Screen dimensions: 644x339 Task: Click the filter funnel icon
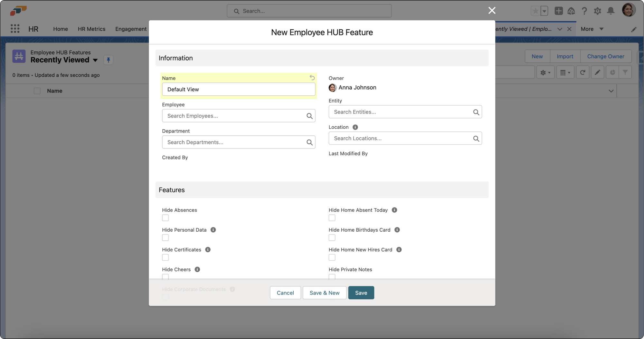[x=625, y=72]
